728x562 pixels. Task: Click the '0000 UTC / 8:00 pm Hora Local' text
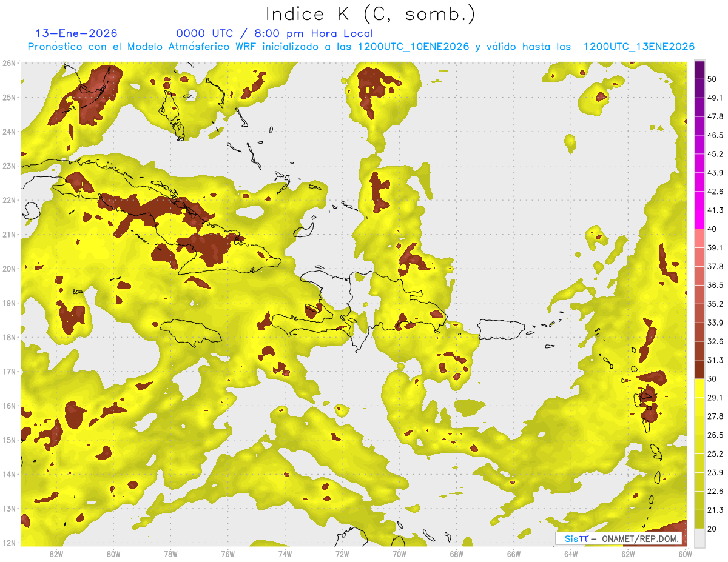click(275, 34)
